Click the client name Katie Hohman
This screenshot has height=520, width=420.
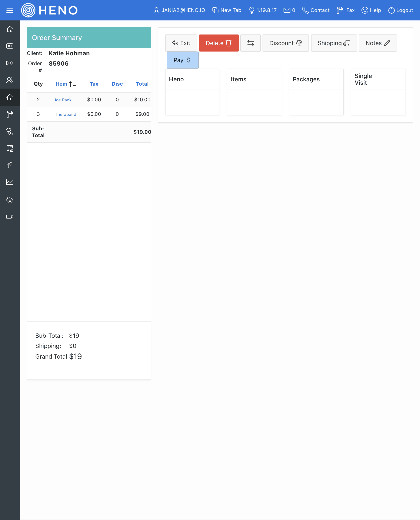point(69,53)
